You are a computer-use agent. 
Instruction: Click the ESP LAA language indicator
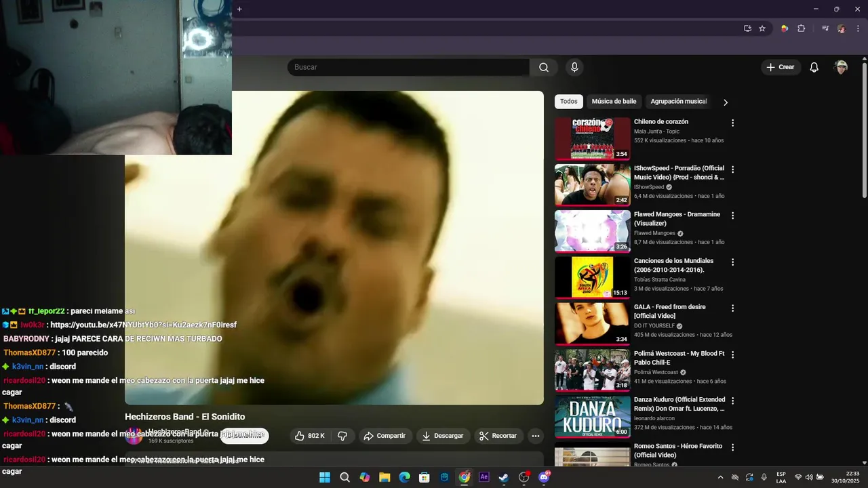point(781,477)
